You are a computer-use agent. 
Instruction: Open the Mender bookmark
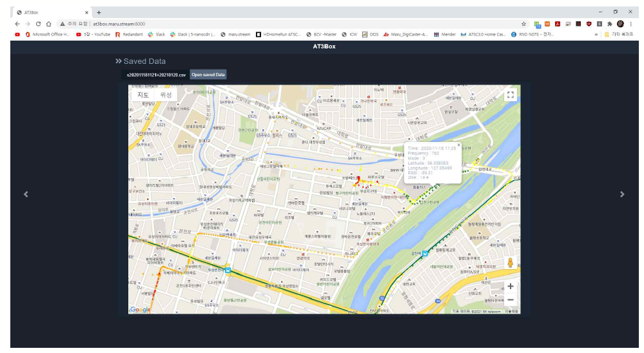click(445, 34)
